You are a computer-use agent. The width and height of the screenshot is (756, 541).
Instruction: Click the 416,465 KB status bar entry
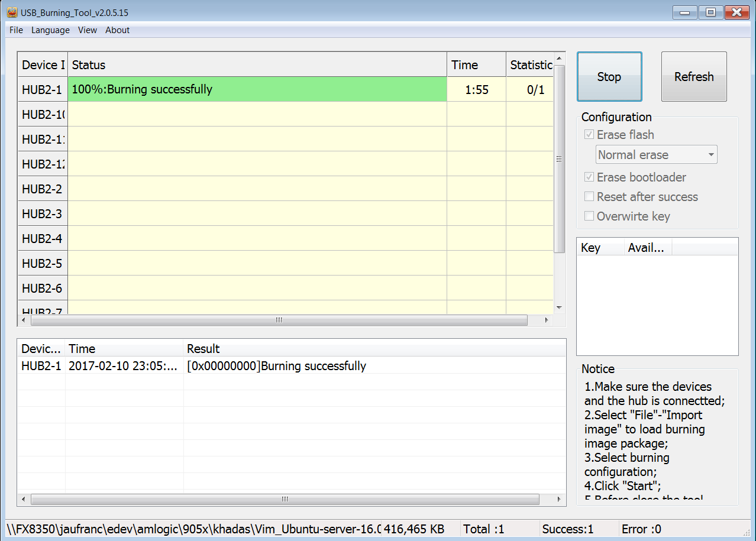tap(414, 529)
